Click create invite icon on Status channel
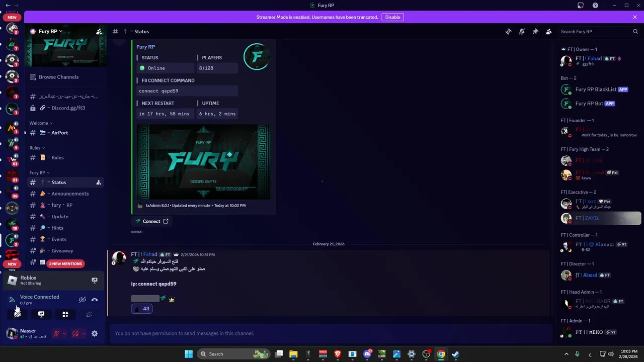 tap(99, 183)
